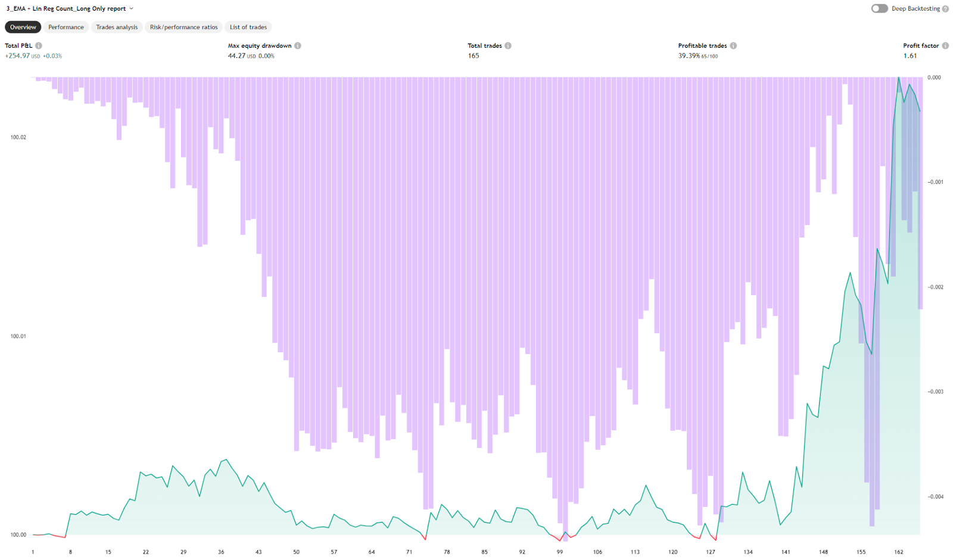
Task: Click x-axis trade number 1 label
Action: tap(33, 552)
